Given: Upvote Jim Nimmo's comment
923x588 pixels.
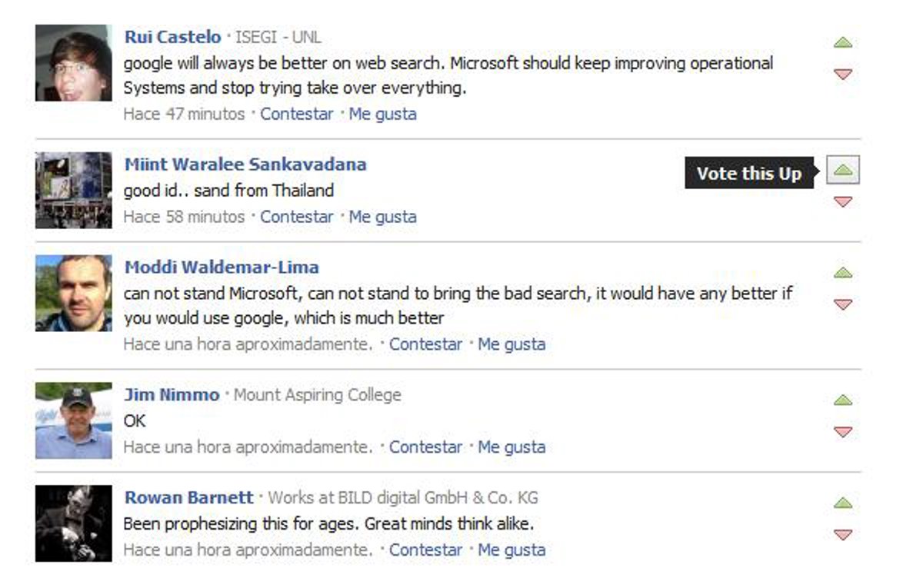Looking at the screenshot, I should (843, 400).
